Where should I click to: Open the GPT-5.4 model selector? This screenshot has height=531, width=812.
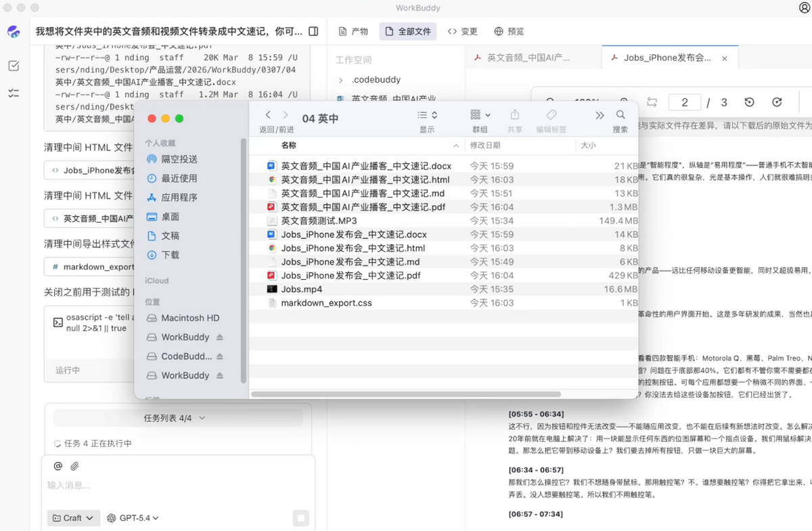click(133, 518)
